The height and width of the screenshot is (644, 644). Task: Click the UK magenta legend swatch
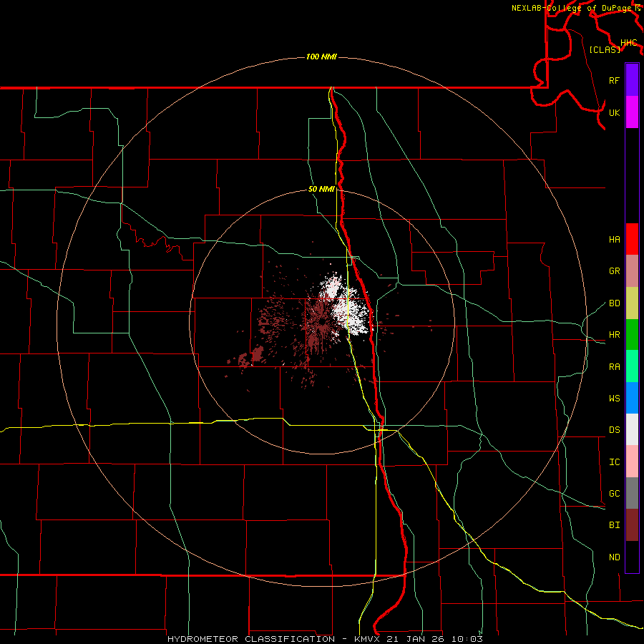[632, 112]
